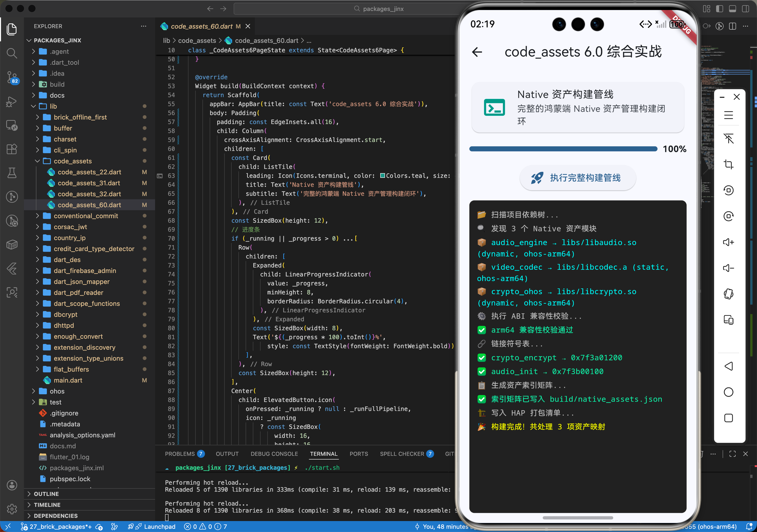Click the Colors.teal color swatch
This screenshot has height=532, width=757.
pyautogui.click(x=382, y=176)
